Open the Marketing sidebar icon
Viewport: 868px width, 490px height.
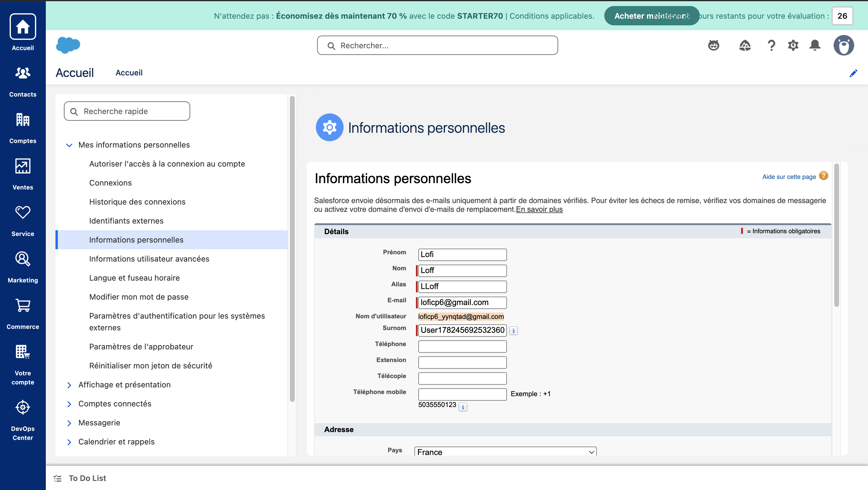[x=23, y=259]
